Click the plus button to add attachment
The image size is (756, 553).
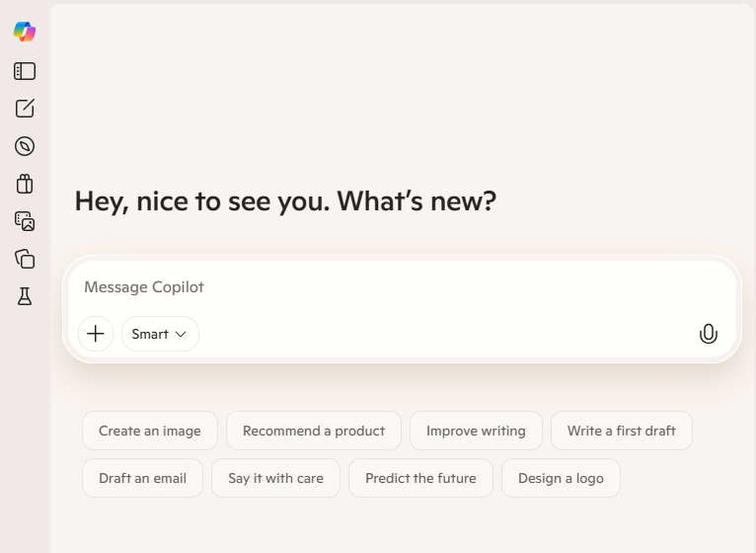(x=96, y=334)
